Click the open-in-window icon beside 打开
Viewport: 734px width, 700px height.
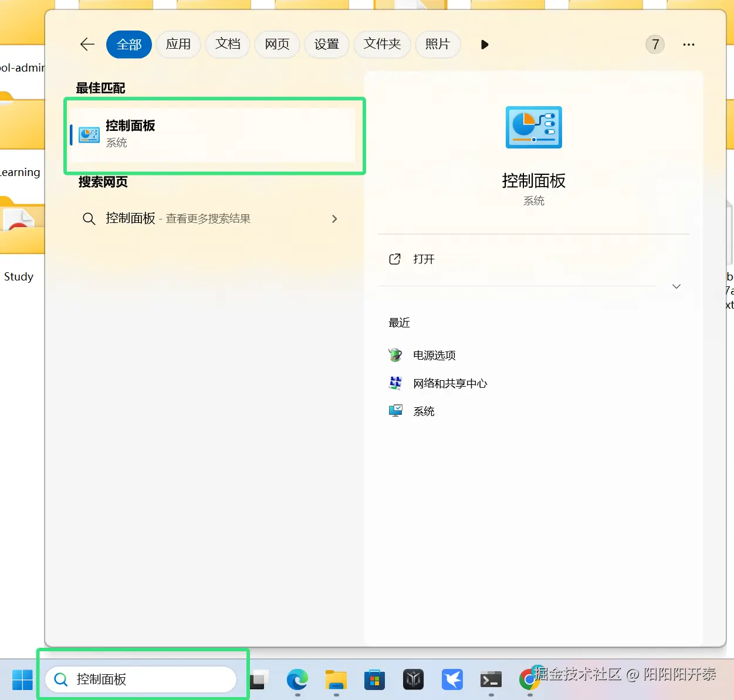click(x=395, y=259)
